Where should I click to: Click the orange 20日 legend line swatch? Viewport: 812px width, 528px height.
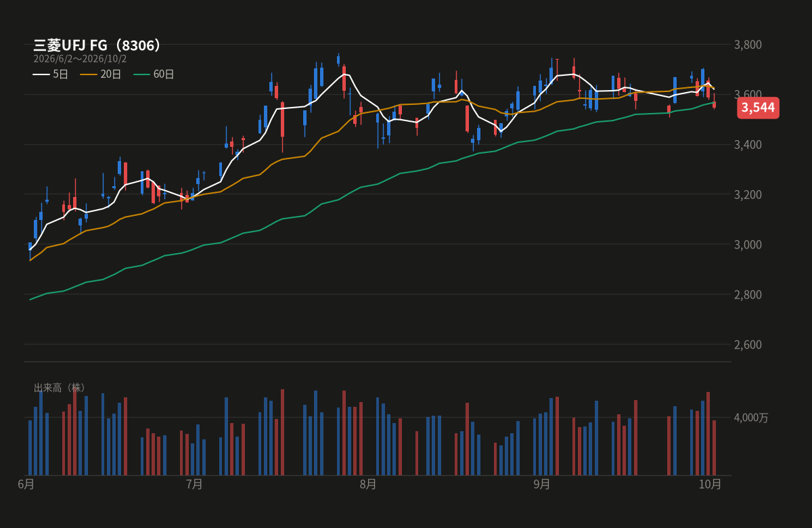coord(89,74)
